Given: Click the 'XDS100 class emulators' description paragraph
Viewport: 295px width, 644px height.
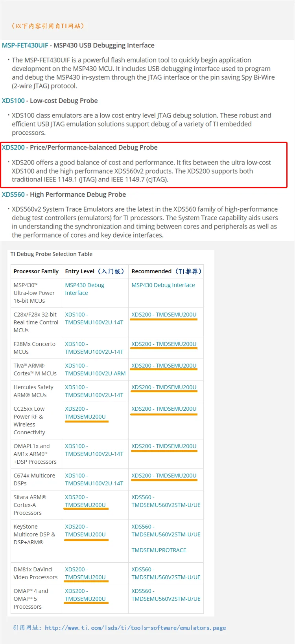Looking at the screenshot, I should pos(142,124).
